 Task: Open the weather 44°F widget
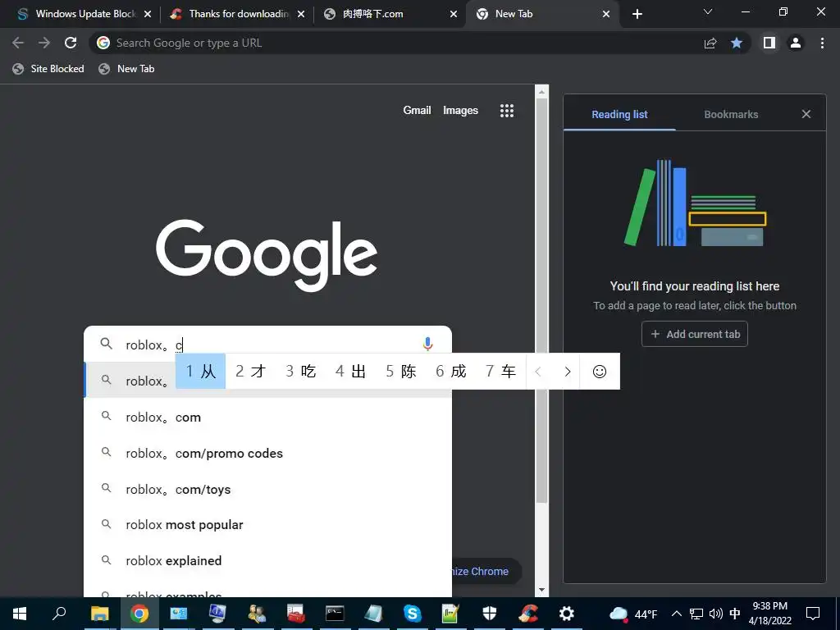click(x=634, y=614)
